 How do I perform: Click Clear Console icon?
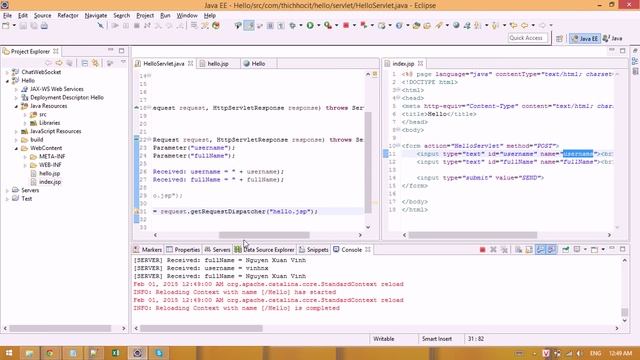pos(518,249)
